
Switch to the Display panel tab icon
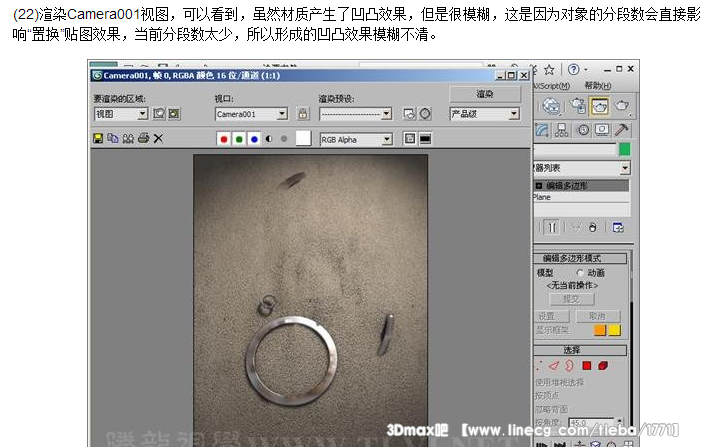coord(602,130)
